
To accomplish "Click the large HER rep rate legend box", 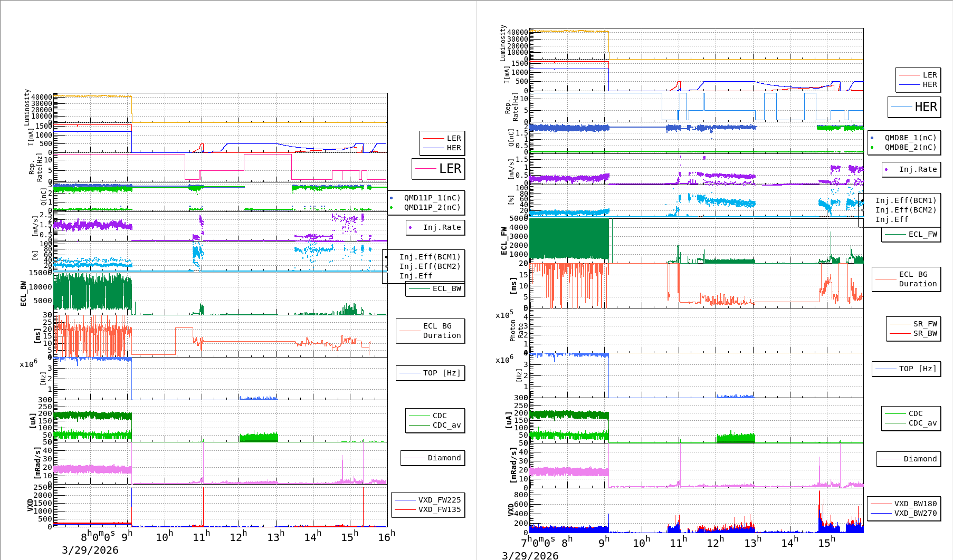I will click(x=914, y=107).
